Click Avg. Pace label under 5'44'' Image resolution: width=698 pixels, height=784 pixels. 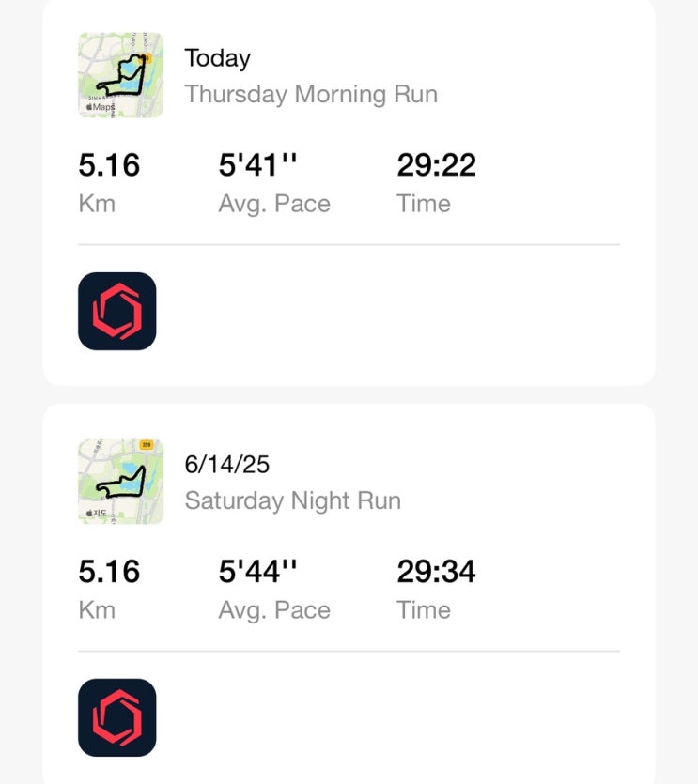pyautogui.click(x=274, y=610)
